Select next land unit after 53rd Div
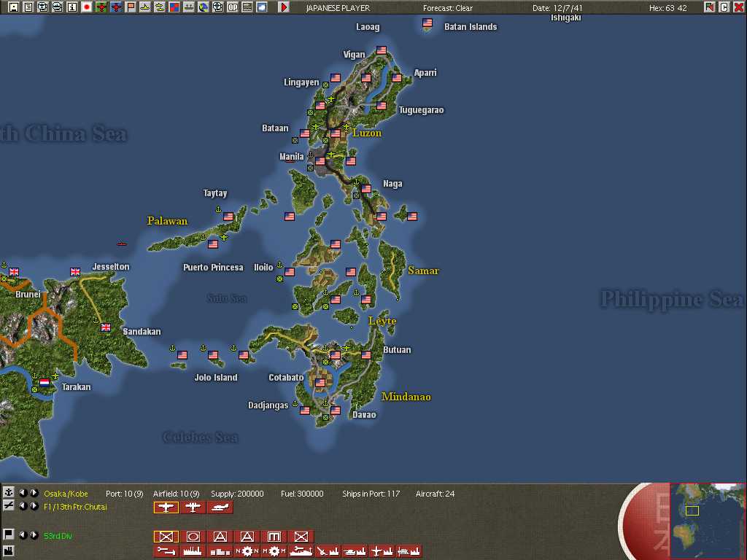747x560 pixels. coord(34,534)
